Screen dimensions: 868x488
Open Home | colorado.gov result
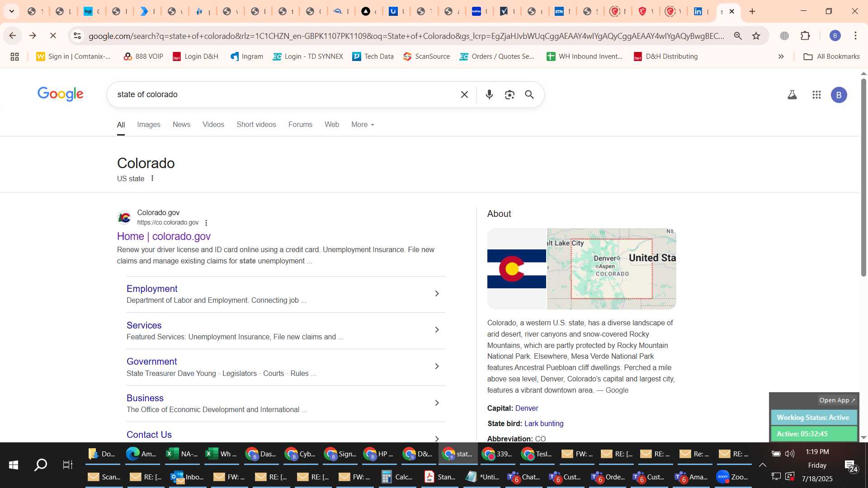click(x=164, y=236)
